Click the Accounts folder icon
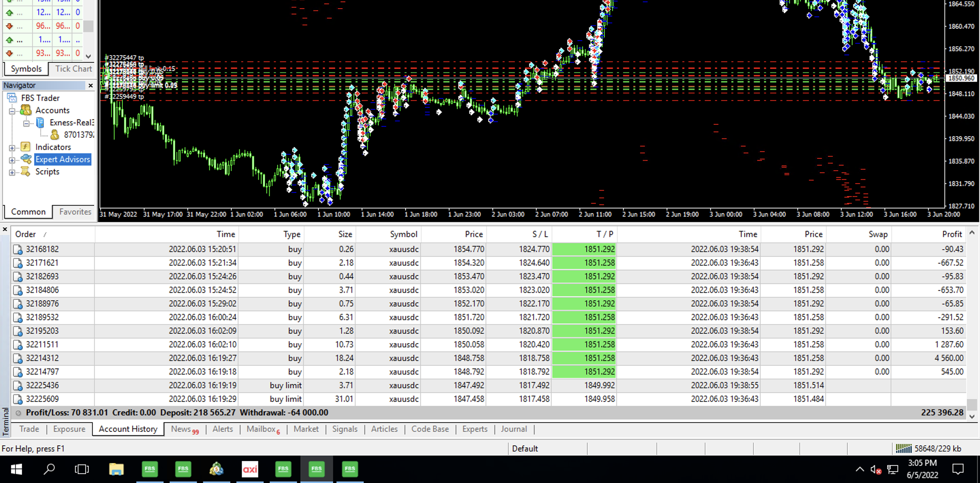 pyautogui.click(x=26, y=110)
